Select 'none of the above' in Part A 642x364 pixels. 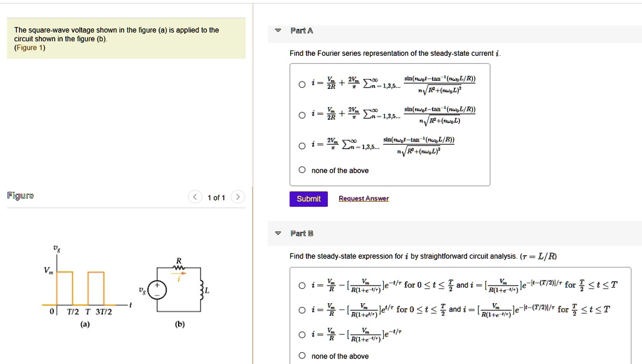pos(302,170)
